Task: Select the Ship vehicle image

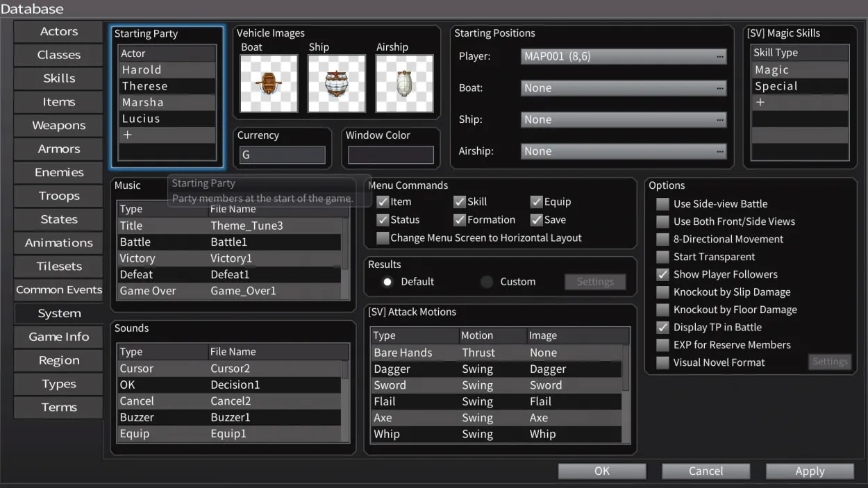Action: click(336, 84)
